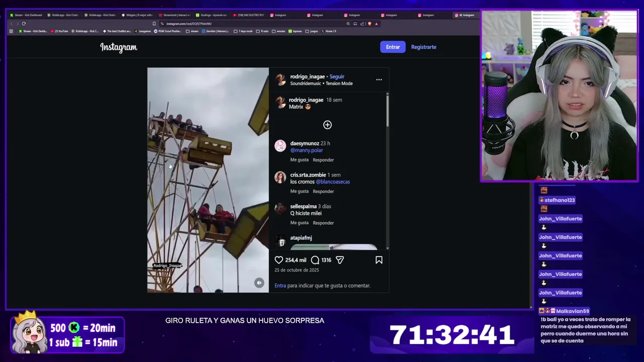Screen dimensions: 644x362
Task: Go forward with the browser forward arrow
Action: point(18,24)
